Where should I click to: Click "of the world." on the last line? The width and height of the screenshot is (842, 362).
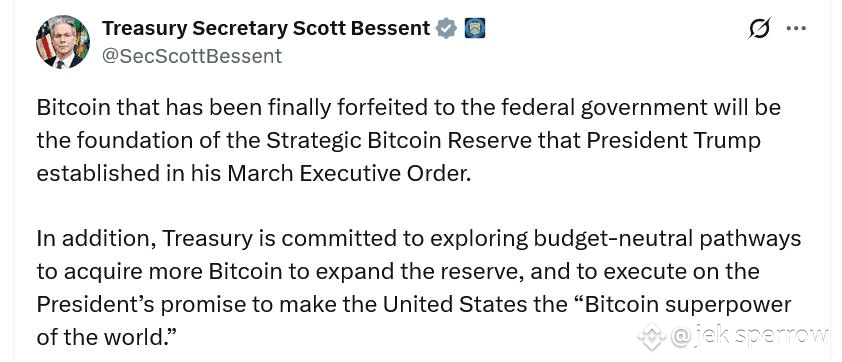pyautogui.click(x=107, y=338)
